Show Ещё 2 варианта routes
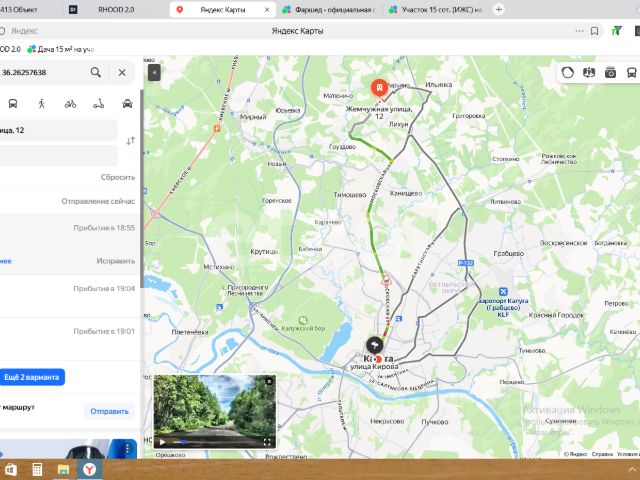 32,377
